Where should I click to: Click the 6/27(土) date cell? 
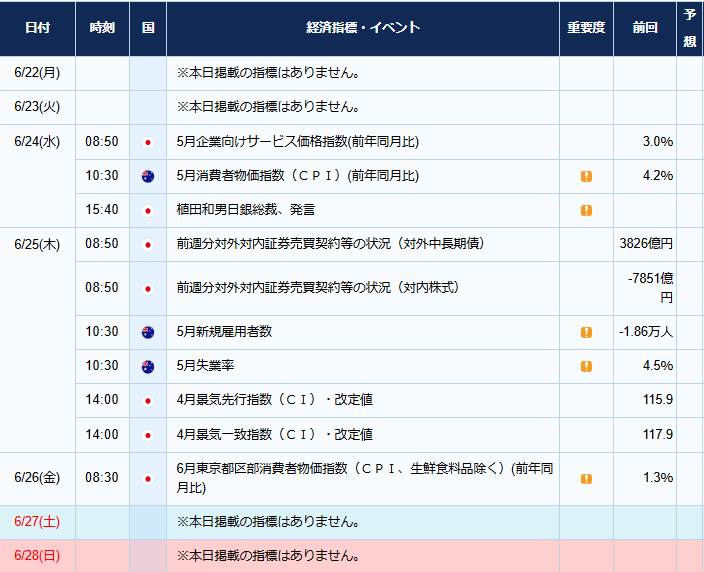[x=37, y=522]
